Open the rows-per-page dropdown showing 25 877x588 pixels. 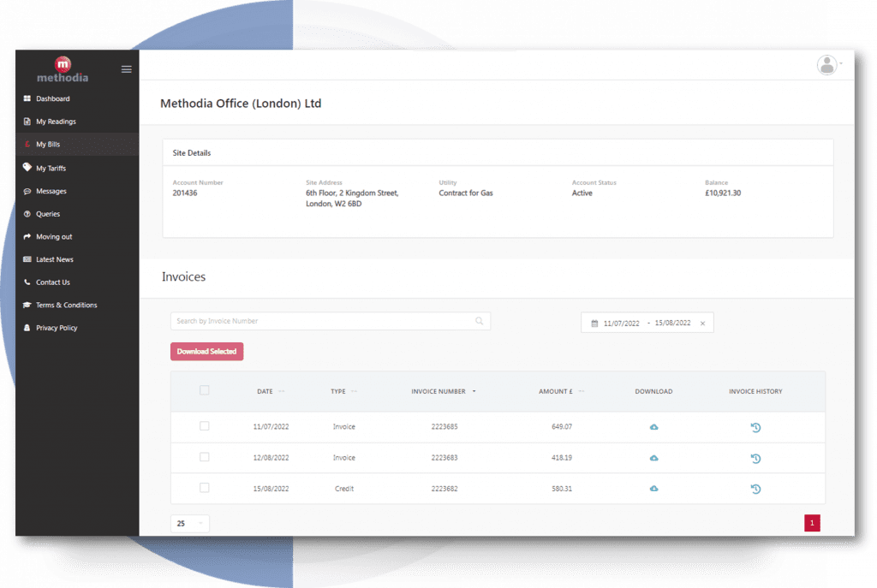pos(189,523)
